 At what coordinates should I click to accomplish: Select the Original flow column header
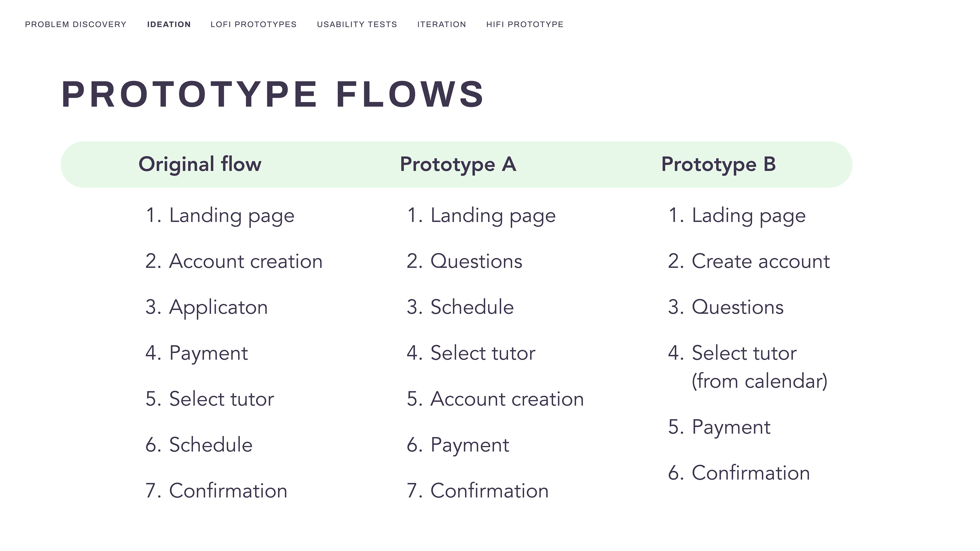click(200, 164)
